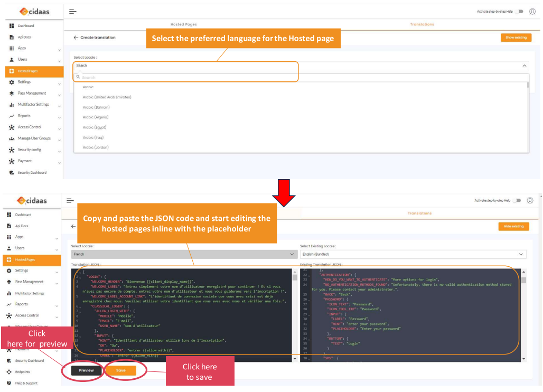The image size is (543, 392).
Task: Open Endpoints from the sidebar
Action: point(25,372)
